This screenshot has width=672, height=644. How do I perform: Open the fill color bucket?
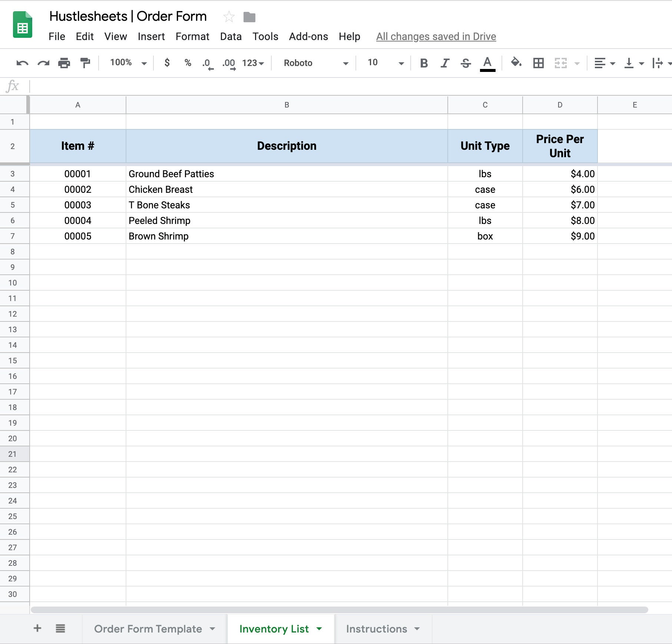tap(516, 62)
